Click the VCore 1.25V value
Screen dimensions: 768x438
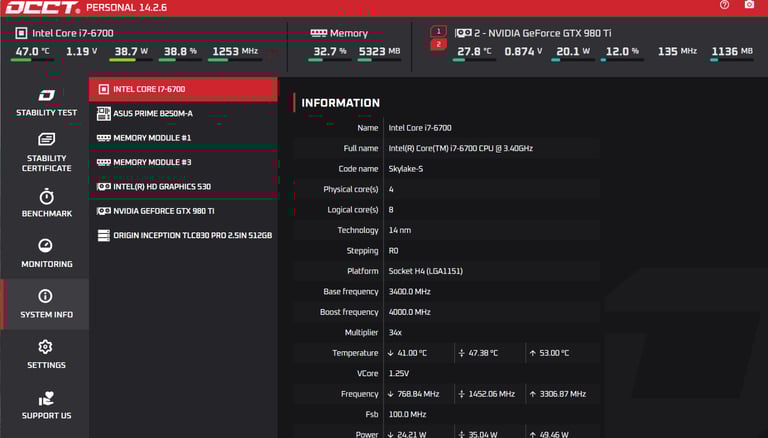399,373
